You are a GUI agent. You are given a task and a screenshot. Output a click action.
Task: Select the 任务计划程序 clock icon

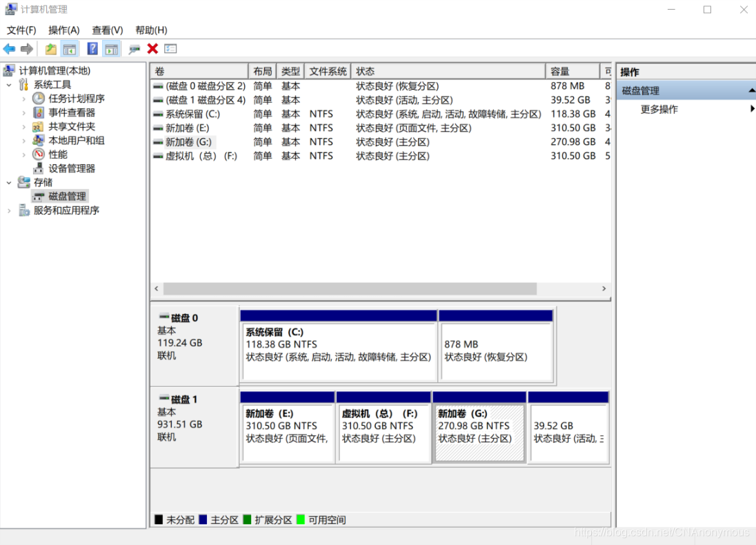[39, 99]
